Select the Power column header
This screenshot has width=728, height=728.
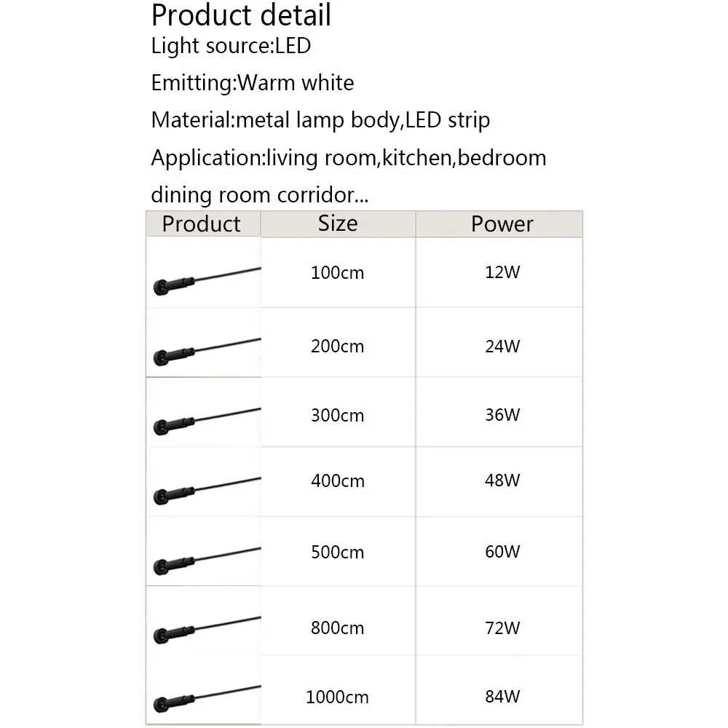(502, 223)
